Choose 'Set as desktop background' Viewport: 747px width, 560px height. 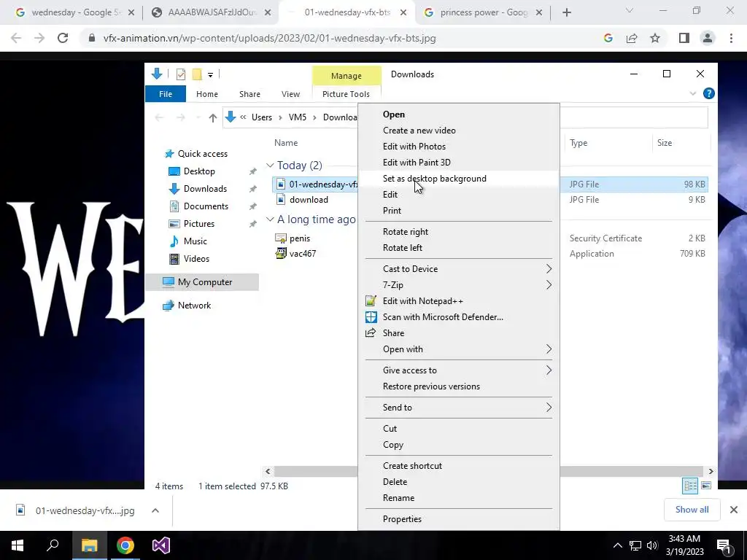point(459,179)
